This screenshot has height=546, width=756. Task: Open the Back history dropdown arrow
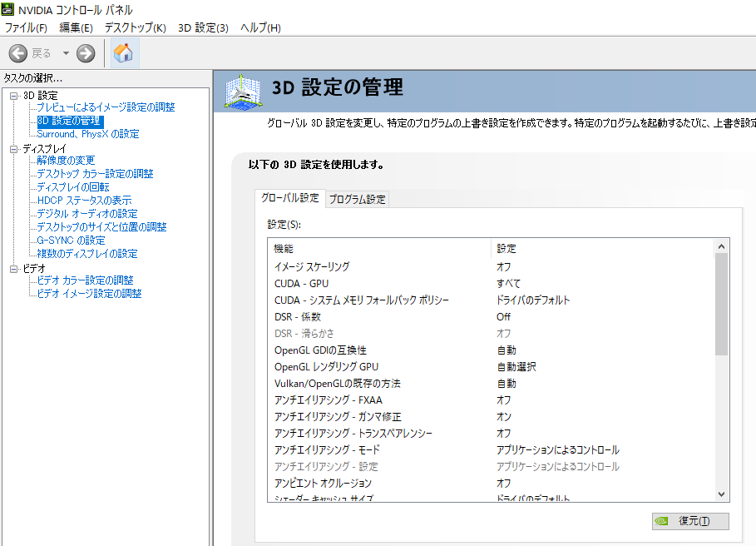click(66, 53)
